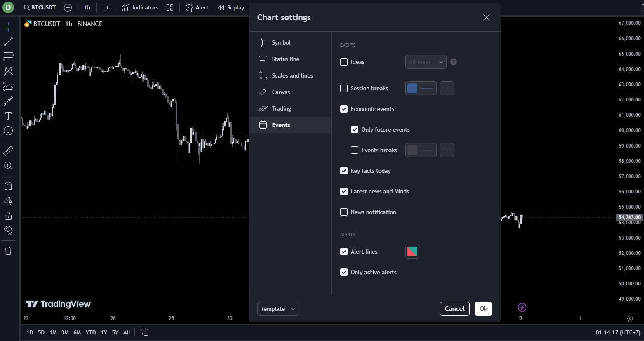Viewport: 644px width, 341px height.
Task: Change Session breaks line style
Action: [x=447, y=88]
